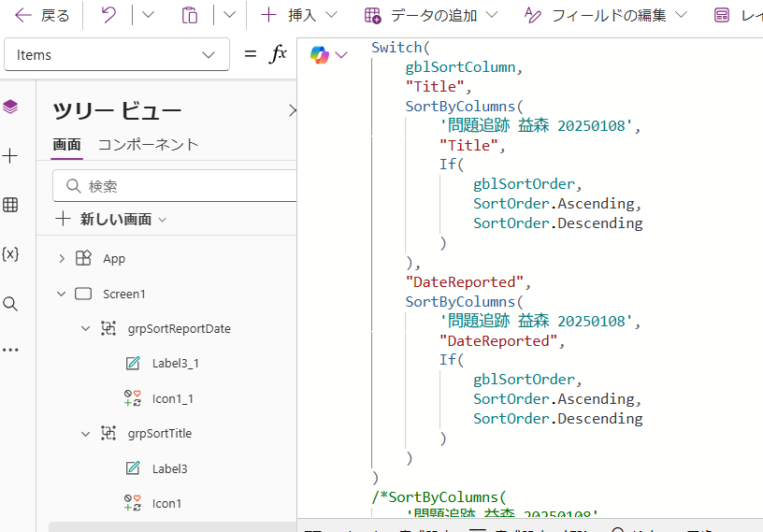Open the 挿入 insert menu

[299, 16]
